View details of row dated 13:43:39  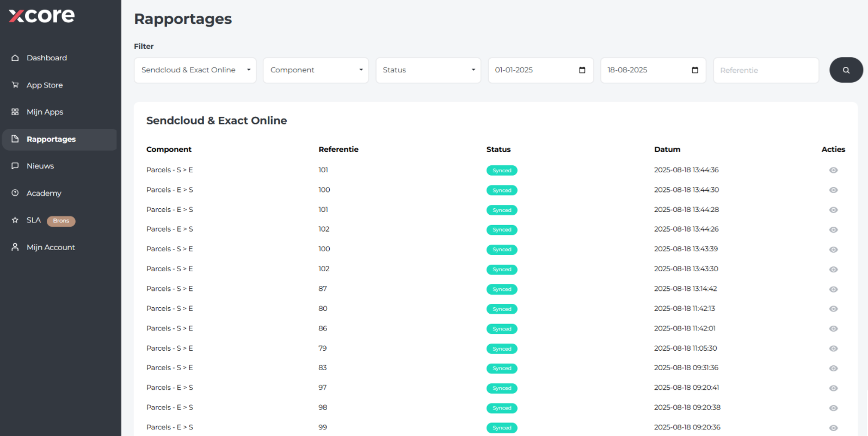click(833, 250)
